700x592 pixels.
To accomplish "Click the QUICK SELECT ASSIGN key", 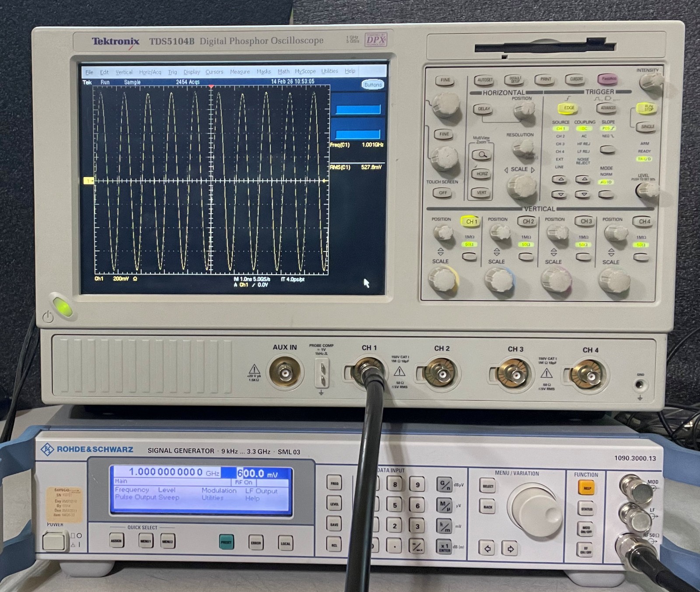I will click(116, 541).
